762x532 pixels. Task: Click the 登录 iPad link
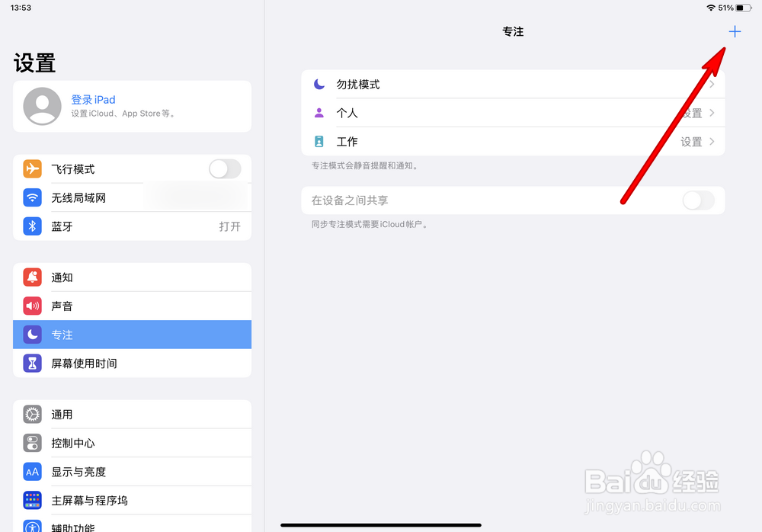tap(93, 100)
